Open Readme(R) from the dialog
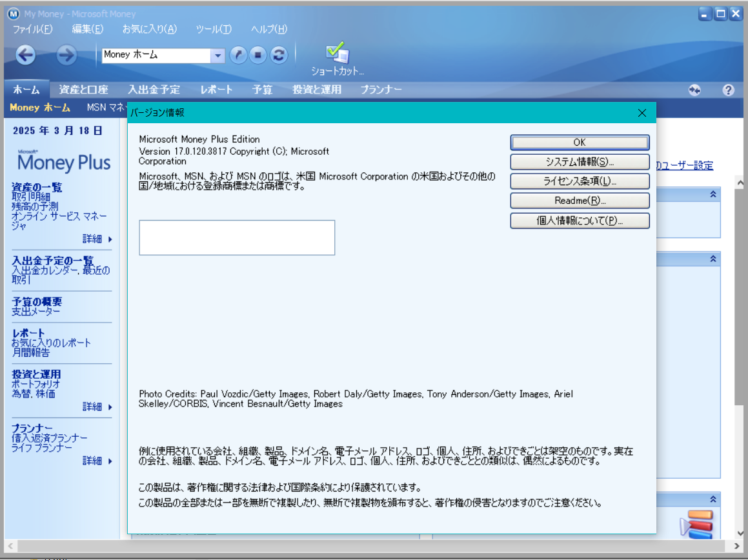The width and height of the screenshot is (748, 560). [580, 201]
